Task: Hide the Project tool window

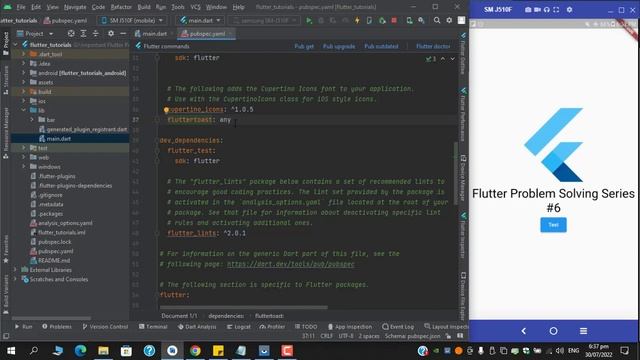Action: [x=122, y=33]
